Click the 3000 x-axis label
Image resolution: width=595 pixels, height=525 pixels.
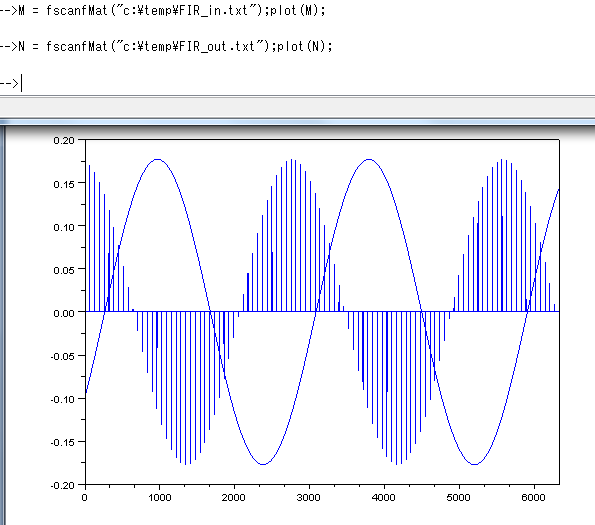[x=309, y=498]
